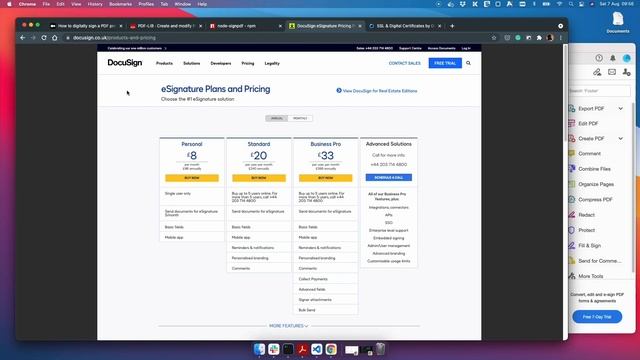This screenshot has width=640, height=360.
Task: Open Visual Studio Code from the Dock
Action: point(316,349)
